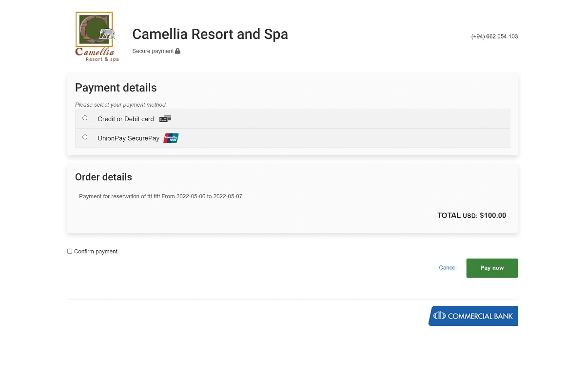Click the "Confirm payment" label text
The image size is (585, 392).
[96, 252]
